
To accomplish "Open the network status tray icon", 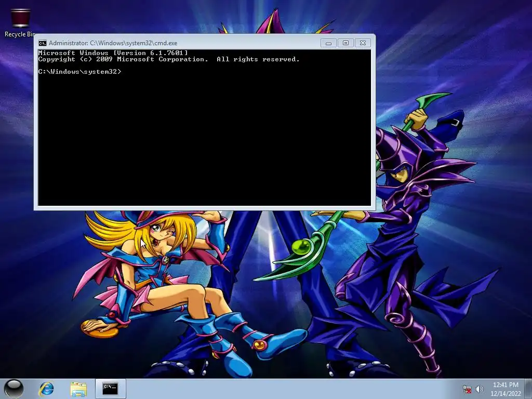I will 467,389.
